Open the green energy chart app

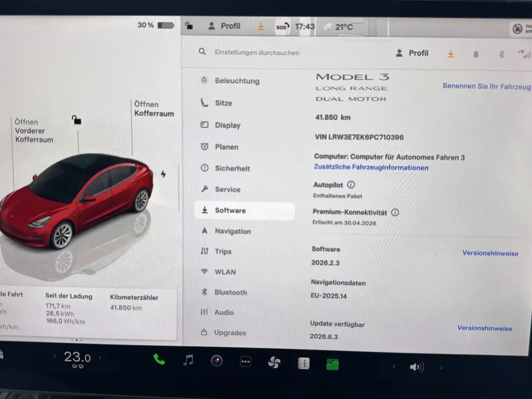click(332, 365)
